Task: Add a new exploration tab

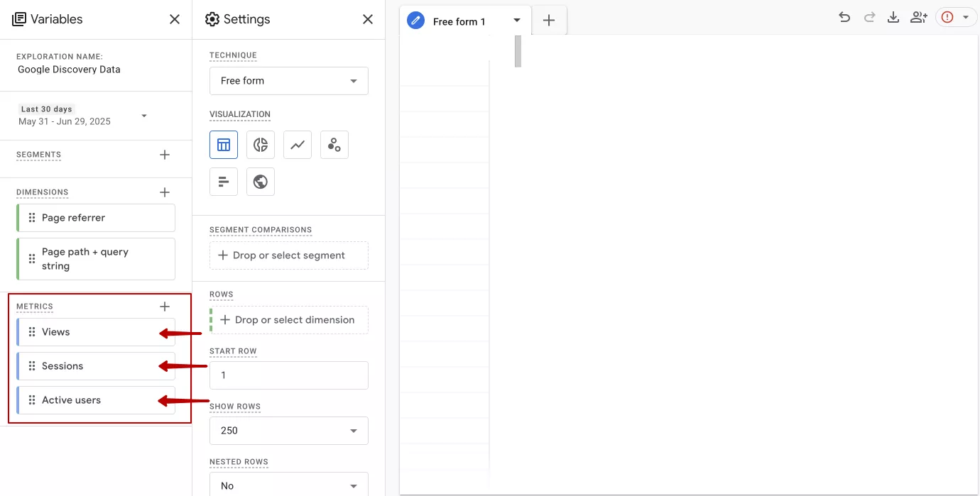Action: tap(549, 21)
